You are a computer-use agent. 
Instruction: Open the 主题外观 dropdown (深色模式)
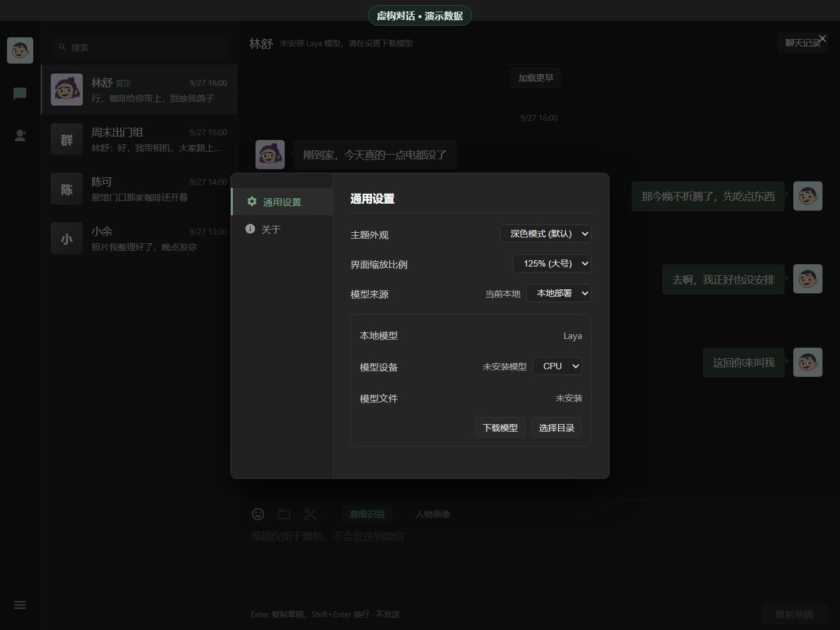click(x=545, y=234)
